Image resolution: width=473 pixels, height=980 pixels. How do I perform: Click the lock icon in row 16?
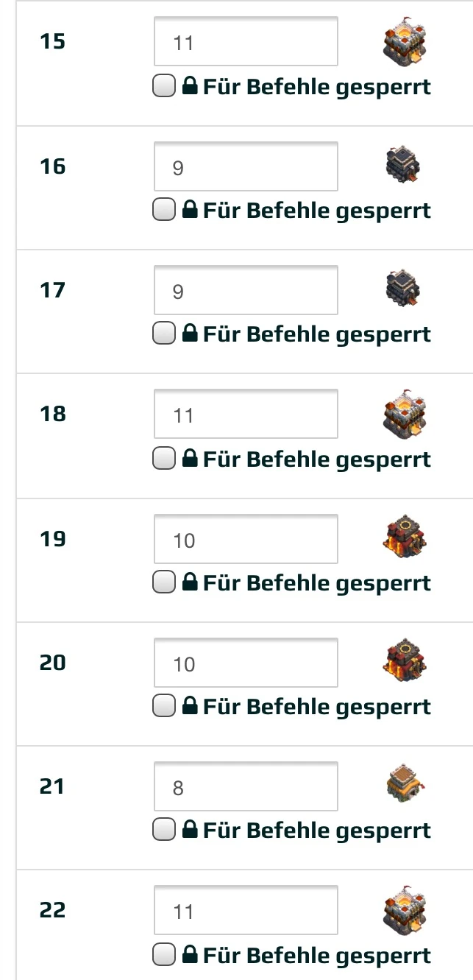click(x=190, y=211)
